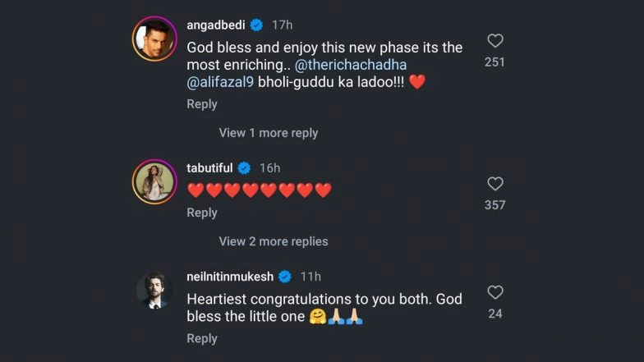Viewport: 644px width, 362px height.
Task: Like neilnitinmukesh's congratulations comment
Action: (494, 292)
